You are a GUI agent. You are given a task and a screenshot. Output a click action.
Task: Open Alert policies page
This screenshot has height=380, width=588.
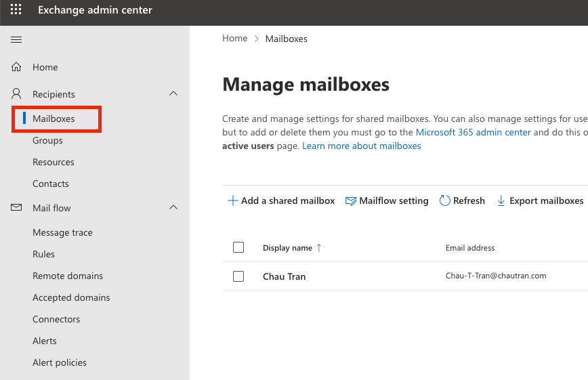pyautogui.click(x=60, y=363)
